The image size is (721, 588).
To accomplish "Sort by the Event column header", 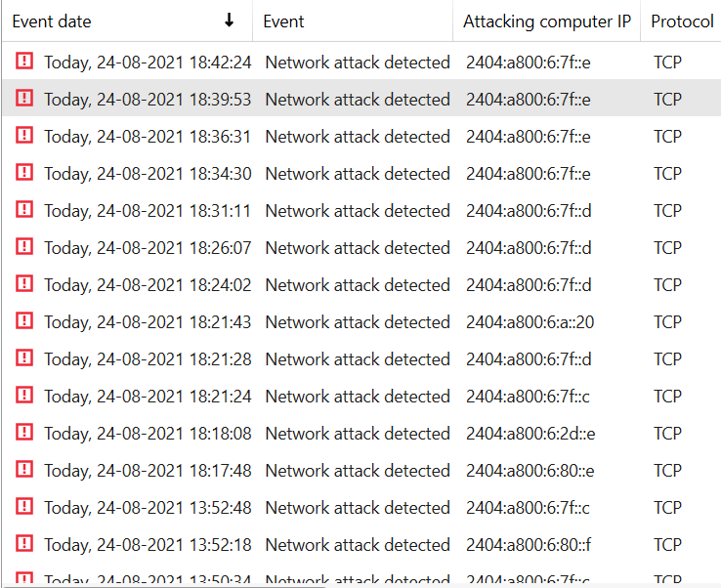I will tap(283, 21).
